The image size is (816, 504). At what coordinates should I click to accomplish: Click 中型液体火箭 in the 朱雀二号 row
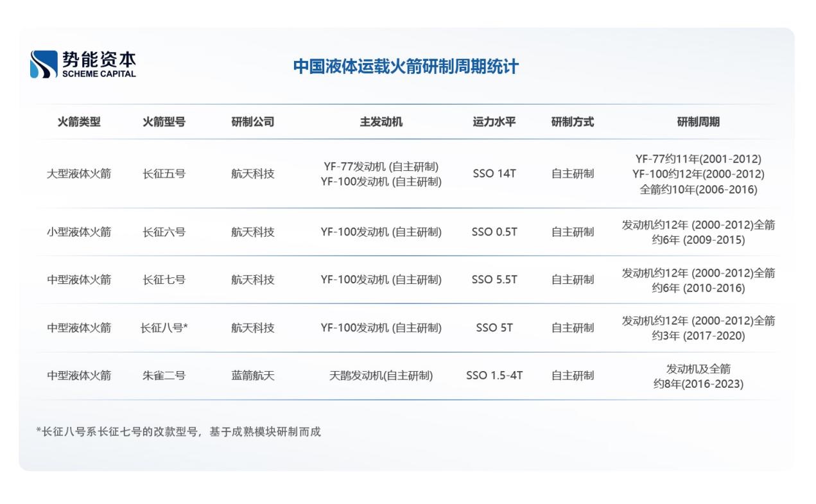(x=79, y=376)
